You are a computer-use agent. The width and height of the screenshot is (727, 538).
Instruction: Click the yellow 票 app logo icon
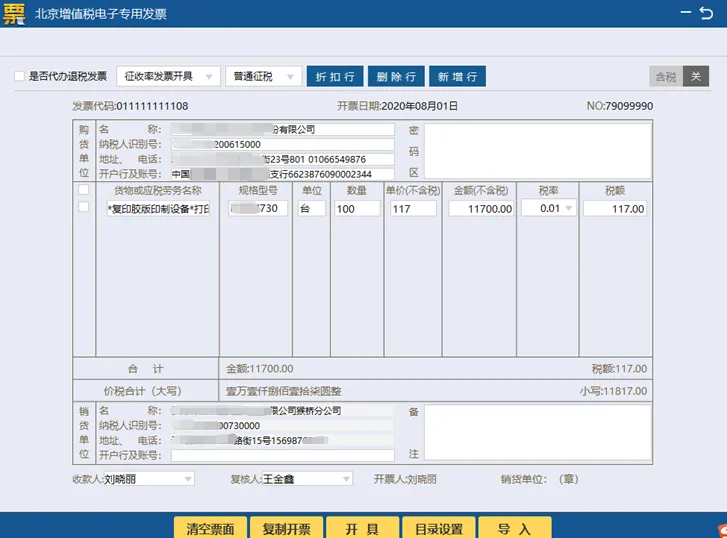pos(14,14)
